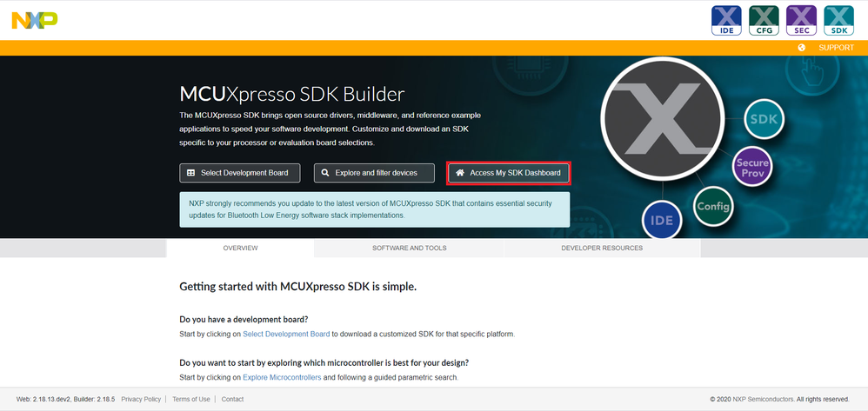868x411 pixels.
Task: Click the NXP Semiconductors copyright text
Action: (779, 399)
